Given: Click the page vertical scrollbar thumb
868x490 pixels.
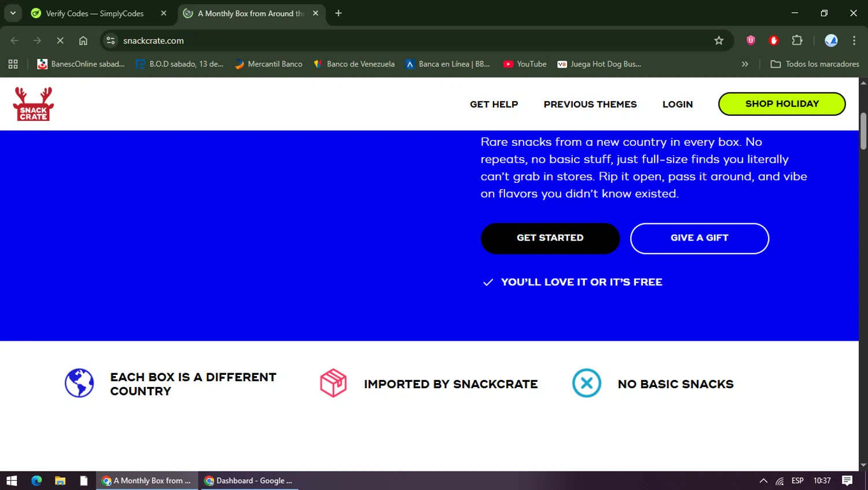Looking at the screenshot, I should (x=863, y=131).
